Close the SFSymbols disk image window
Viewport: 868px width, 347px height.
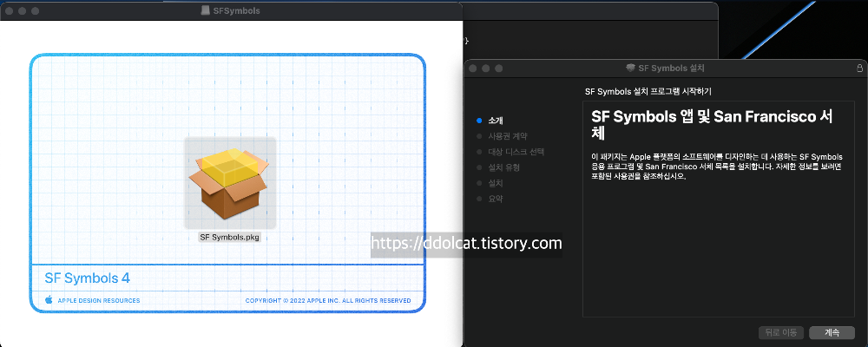tap(9, 10)
